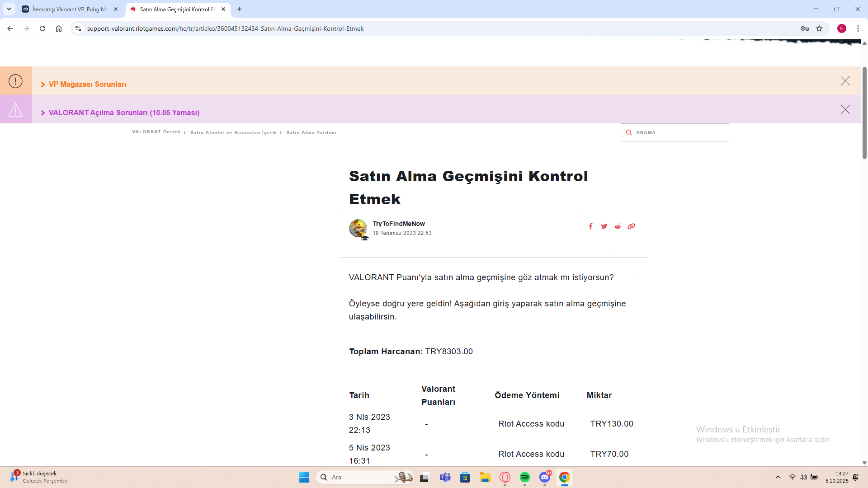Show hidden system tray icons

point(778,477)
